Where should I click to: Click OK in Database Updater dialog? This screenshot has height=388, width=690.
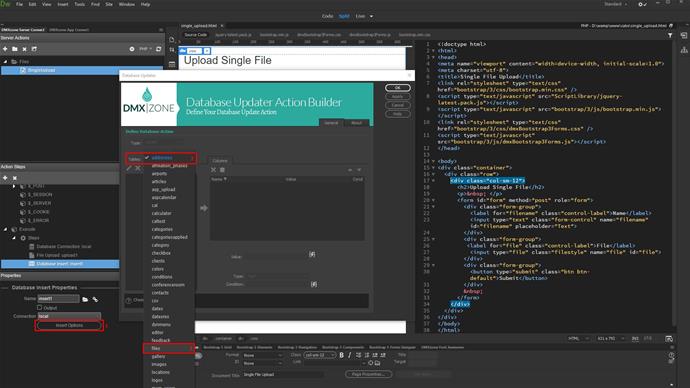click(x=397, y=88)
